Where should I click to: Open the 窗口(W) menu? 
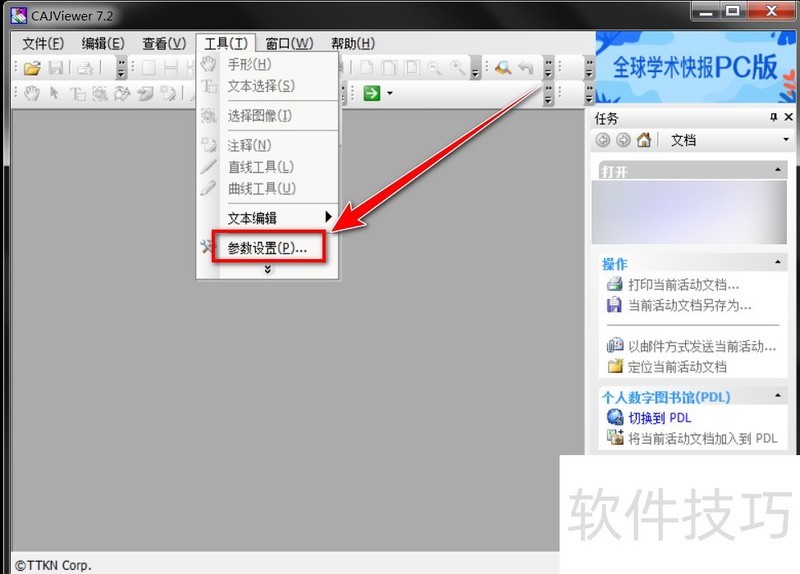[x=289, y=43]
